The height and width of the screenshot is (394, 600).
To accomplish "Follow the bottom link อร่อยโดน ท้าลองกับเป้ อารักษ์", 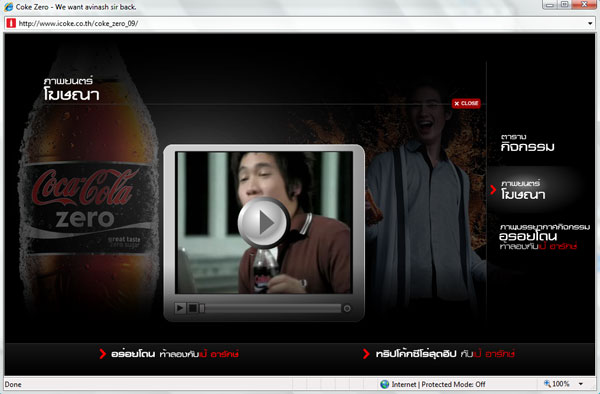I will pos(175,354).
